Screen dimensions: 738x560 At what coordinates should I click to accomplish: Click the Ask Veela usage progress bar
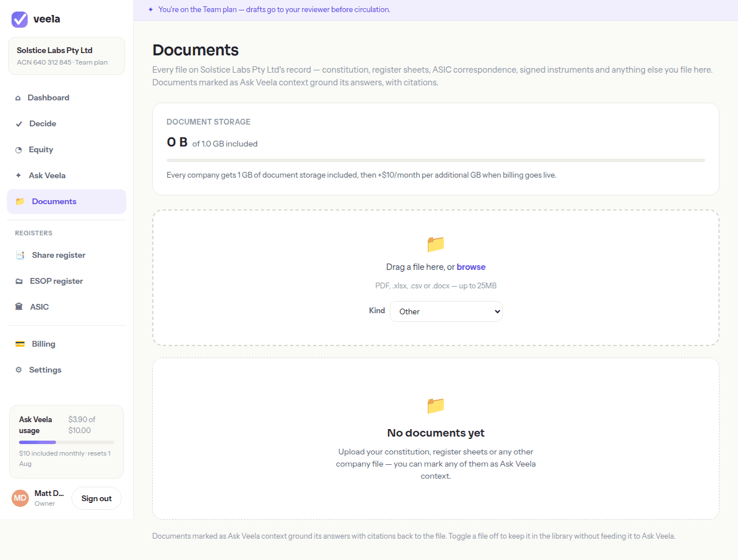(66, 442)
